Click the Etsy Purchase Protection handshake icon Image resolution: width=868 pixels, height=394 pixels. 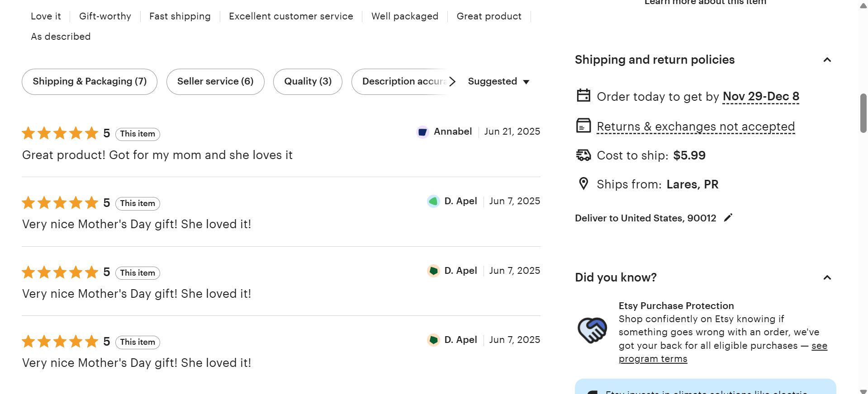[x=593, y=330]
